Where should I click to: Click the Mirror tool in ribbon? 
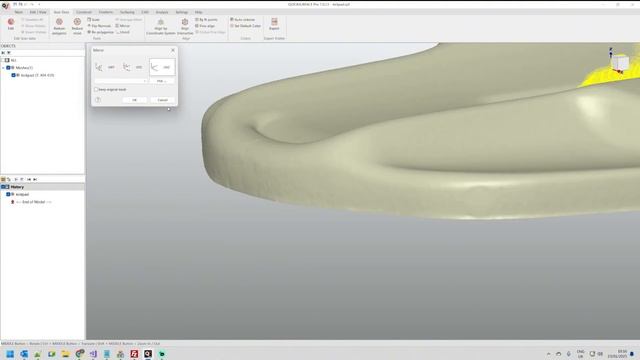pos(122,26)
